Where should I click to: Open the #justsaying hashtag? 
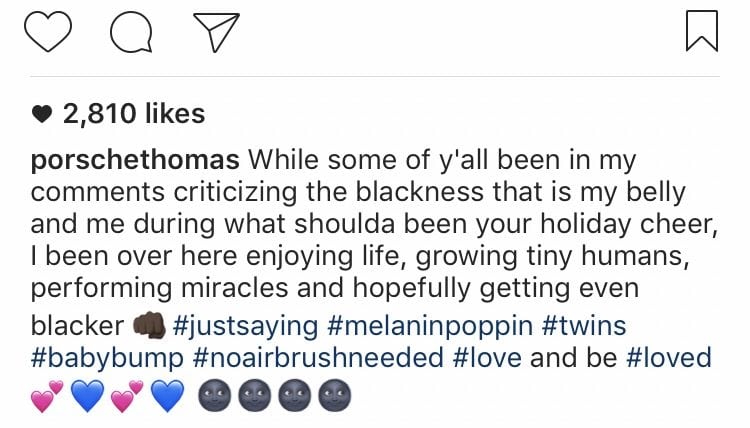(x=245, y=325)
